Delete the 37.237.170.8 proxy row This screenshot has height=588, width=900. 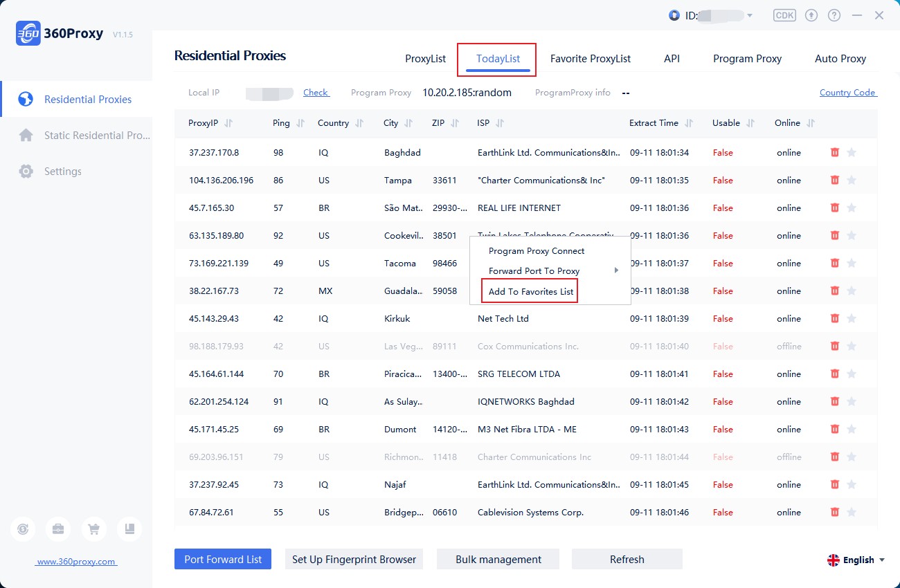click(834, 152)
